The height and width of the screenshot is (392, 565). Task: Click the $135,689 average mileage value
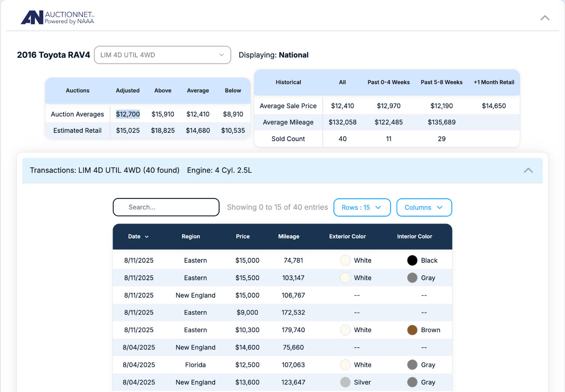point(442,122)
